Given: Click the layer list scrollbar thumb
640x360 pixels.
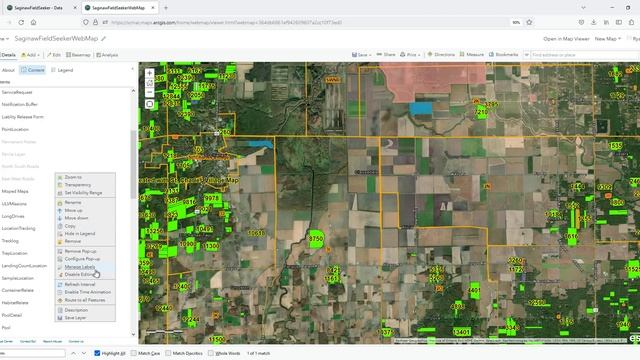Looking at the screenshot, I should pyautogui.click(x=133, y=164).
